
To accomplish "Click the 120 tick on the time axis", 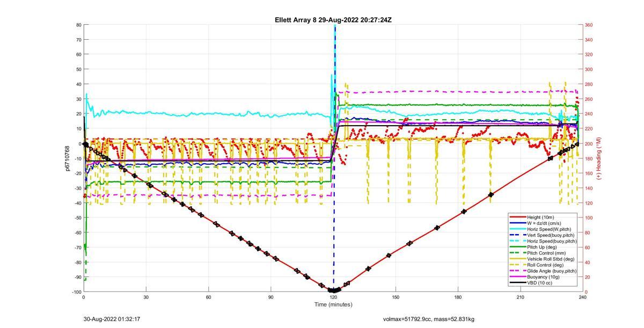I will pyautogui.click(x=333, y=297).
